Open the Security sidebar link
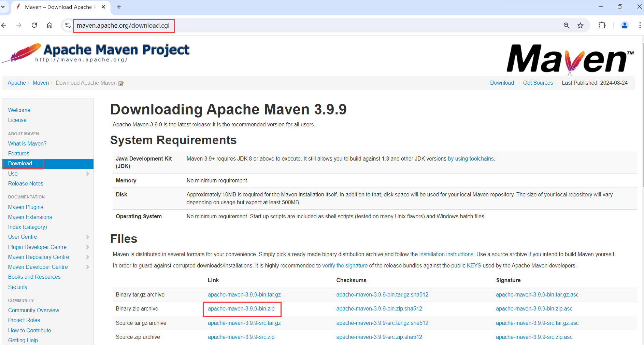 point(18,287)
